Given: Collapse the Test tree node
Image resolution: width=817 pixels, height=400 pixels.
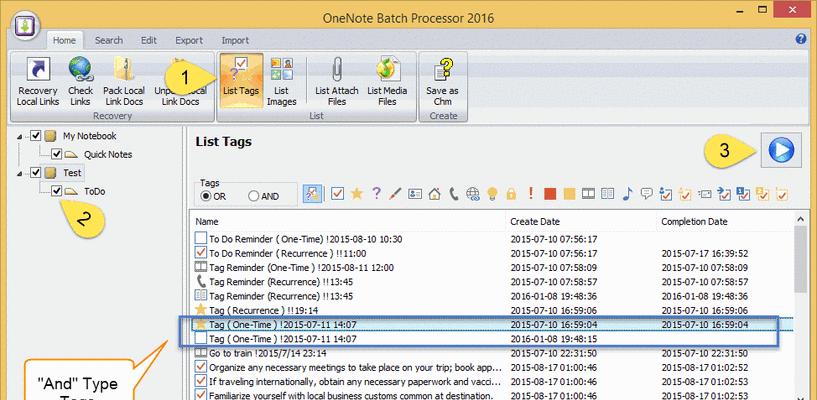Looking at the screenshot, I should 20,173.
